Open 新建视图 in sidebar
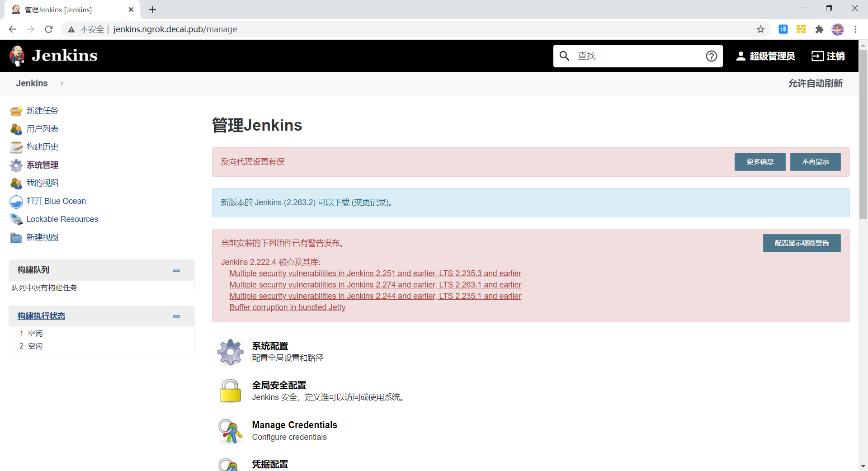This screenshot has width=868, height=471. point(42,237)
